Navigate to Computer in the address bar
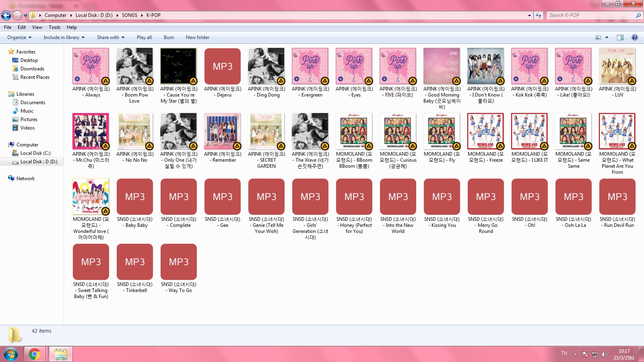Viewport: 644px width, 362px height. pyautogui.click(x=56, y=15)
